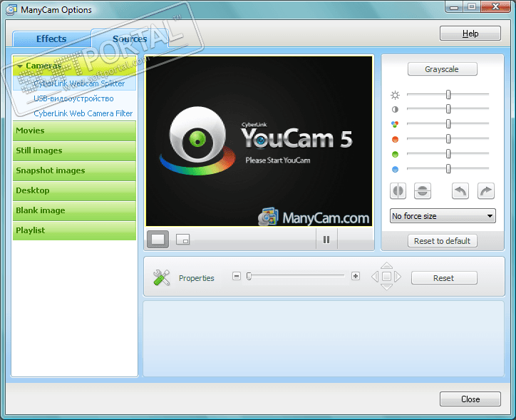This screenshot has width=516, height=420.
Task: Click the blue channel dot icon
Action: click(x=395, y=169)
